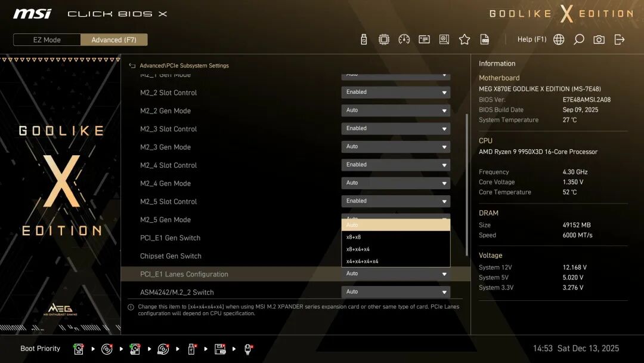Select network boot priority icon
Viewport: 644px width, 363px height.
pos(248,349)
